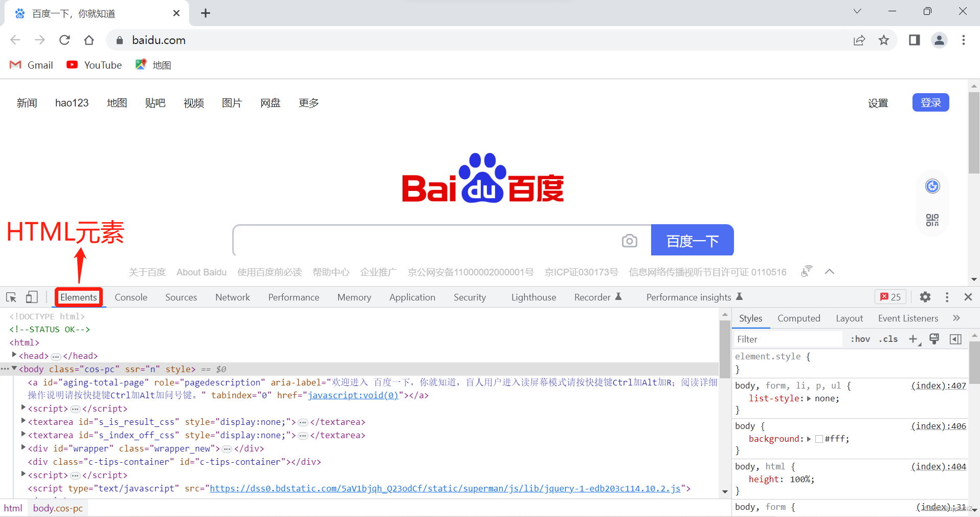
Task: Click the footer collapse up chevron
Action: [x=830, y=272]
